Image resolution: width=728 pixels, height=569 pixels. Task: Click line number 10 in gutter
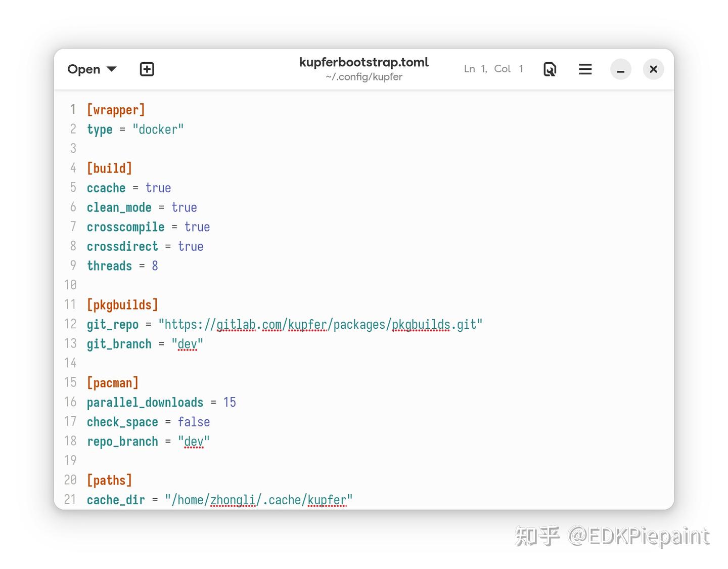pos(70,285)
